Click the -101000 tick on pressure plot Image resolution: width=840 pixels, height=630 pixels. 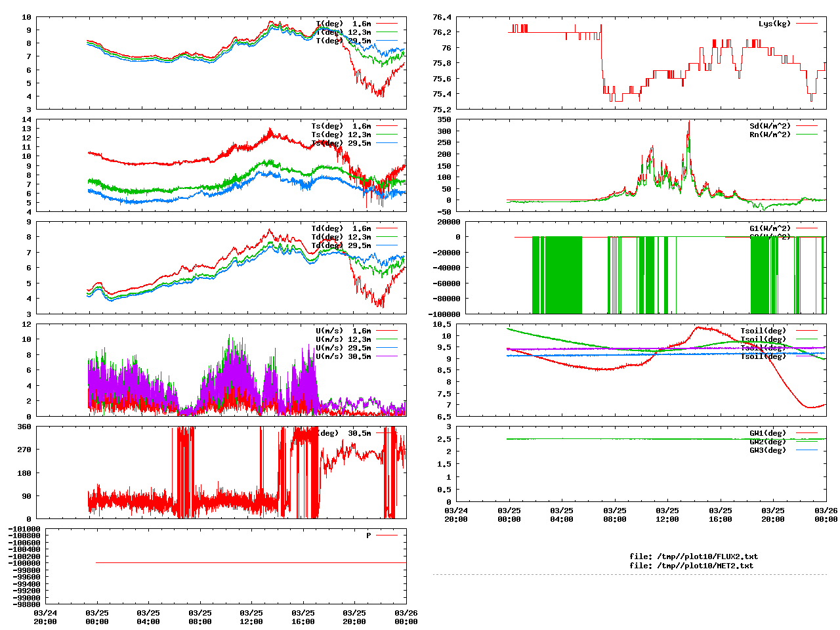tap(24, 529)
